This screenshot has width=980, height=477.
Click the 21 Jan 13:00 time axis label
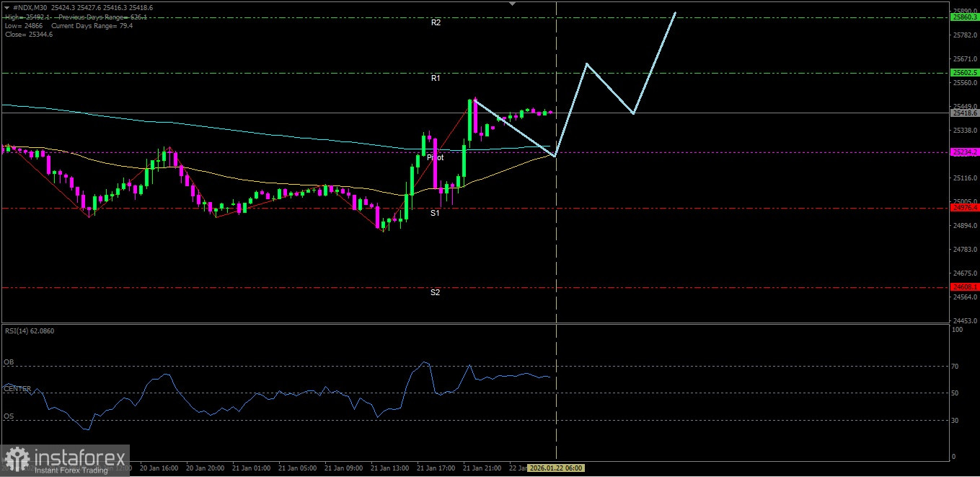tap(392, 468)
